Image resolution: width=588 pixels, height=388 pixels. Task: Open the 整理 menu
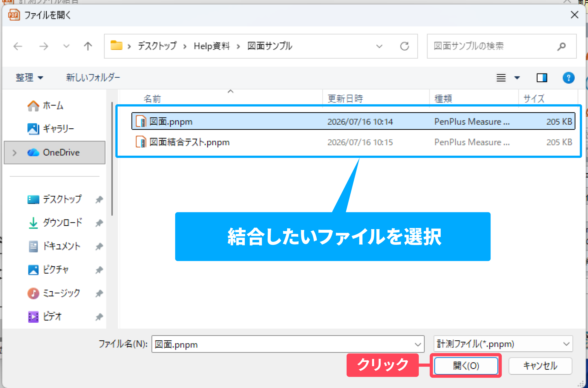point(29,78)
